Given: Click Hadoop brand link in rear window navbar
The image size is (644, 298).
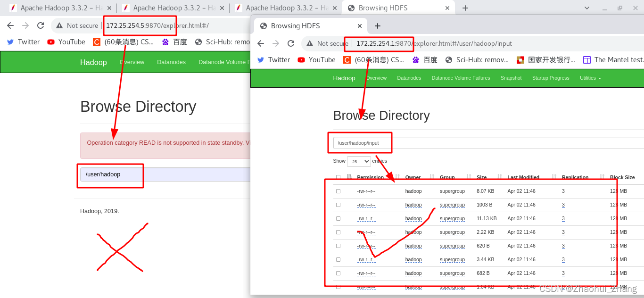Looking at the screenshot, I should (93, 62).
